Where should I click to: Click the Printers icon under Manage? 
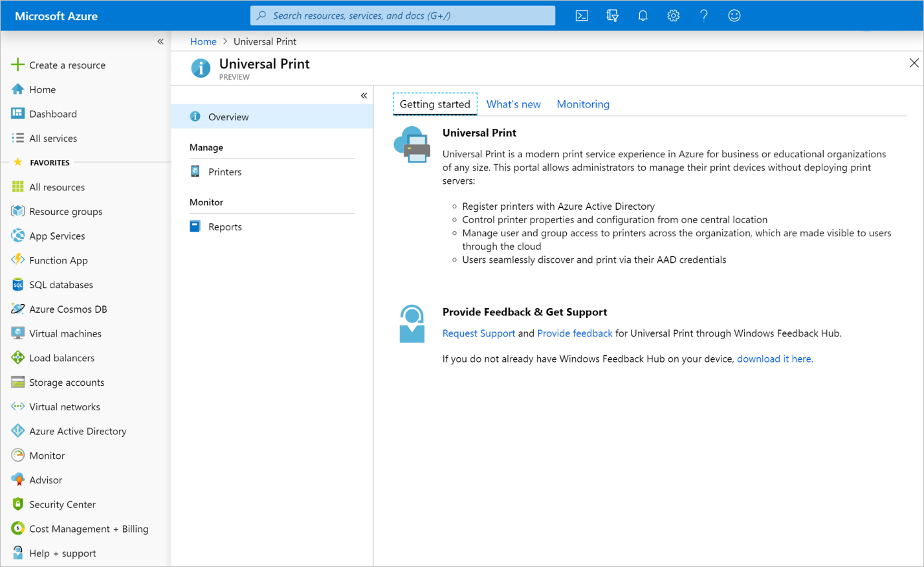coord(195,172)
